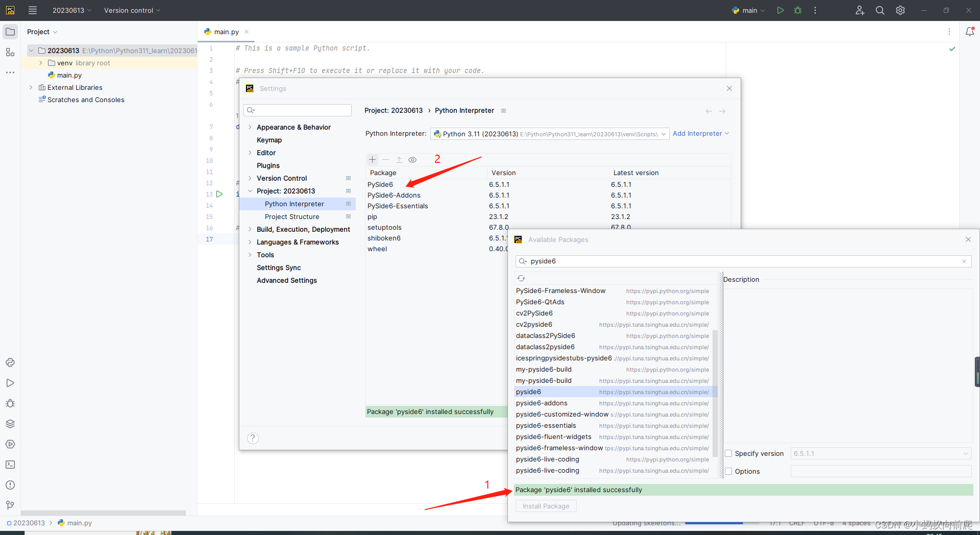
Task: Click the Install Package button
Action: pos(546,506)
